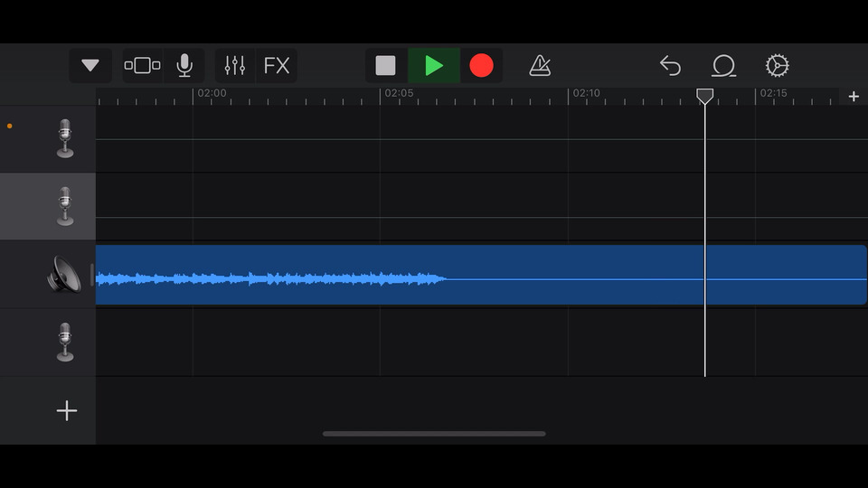This screenshot has height=488, width=868.
Task: Tap the microphone instrument button in toolbar
Action: 184,66
